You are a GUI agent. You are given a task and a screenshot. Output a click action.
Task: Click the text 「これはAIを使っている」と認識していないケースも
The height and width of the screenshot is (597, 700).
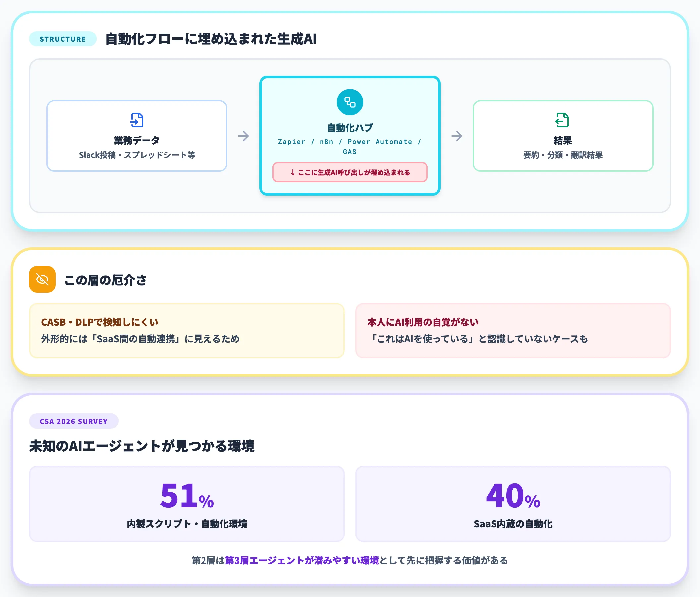478,339
